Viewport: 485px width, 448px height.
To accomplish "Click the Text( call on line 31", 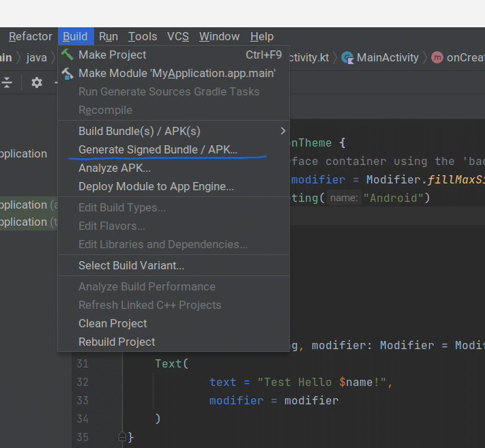I will tap(172, 363).
